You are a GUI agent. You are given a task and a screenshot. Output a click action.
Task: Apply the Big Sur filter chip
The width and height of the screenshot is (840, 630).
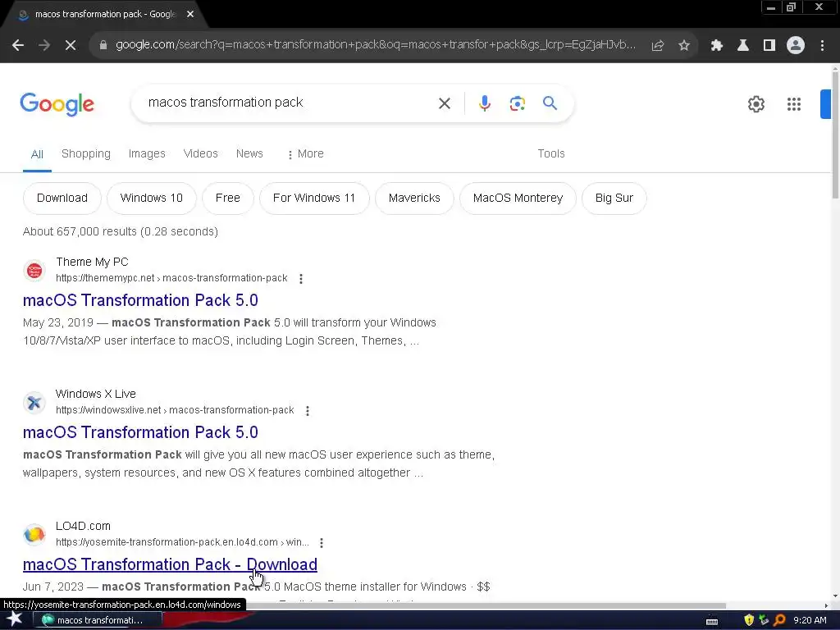[614, 199]
